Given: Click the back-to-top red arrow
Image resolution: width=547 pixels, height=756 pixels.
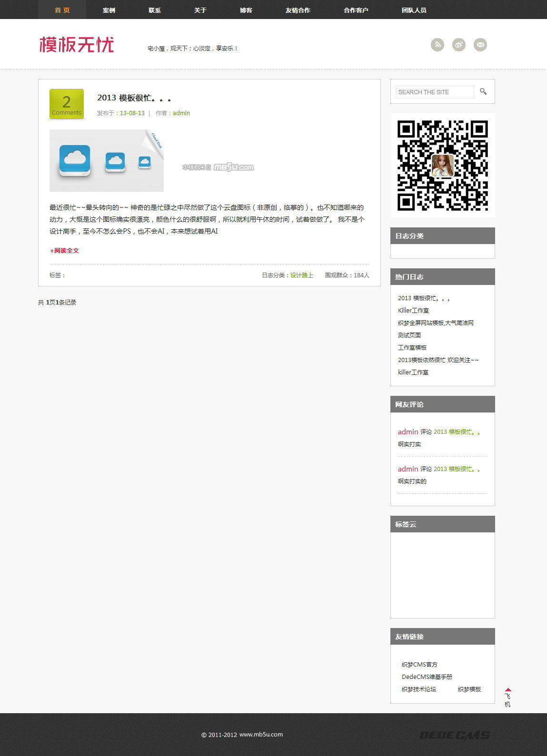Looking at the screenshot, I should 508,690.
